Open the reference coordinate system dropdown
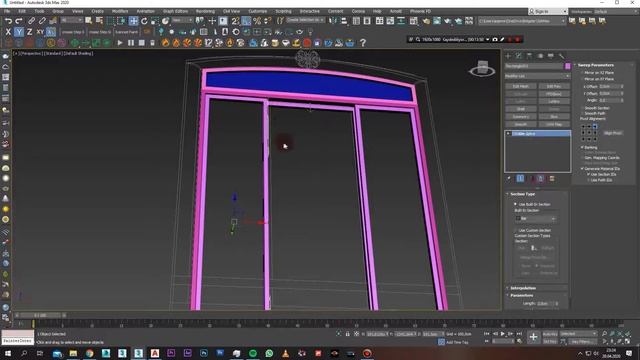 pyautogui.click(x=182, y=20)
